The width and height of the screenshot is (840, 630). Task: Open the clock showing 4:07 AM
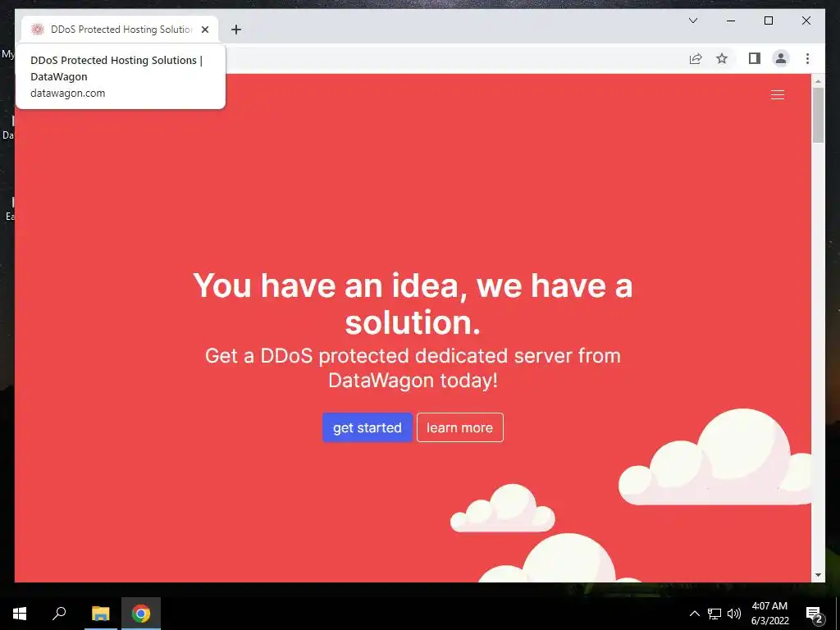pos(769,614)
